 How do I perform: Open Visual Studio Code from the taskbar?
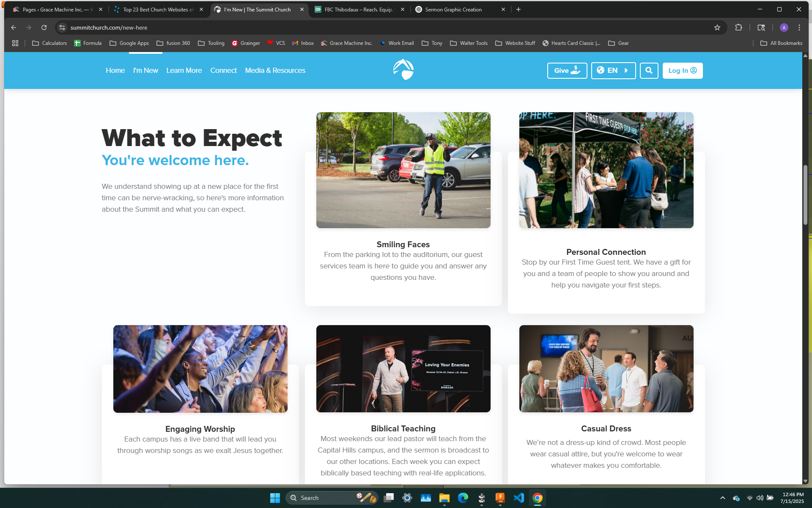click(518, 498)
